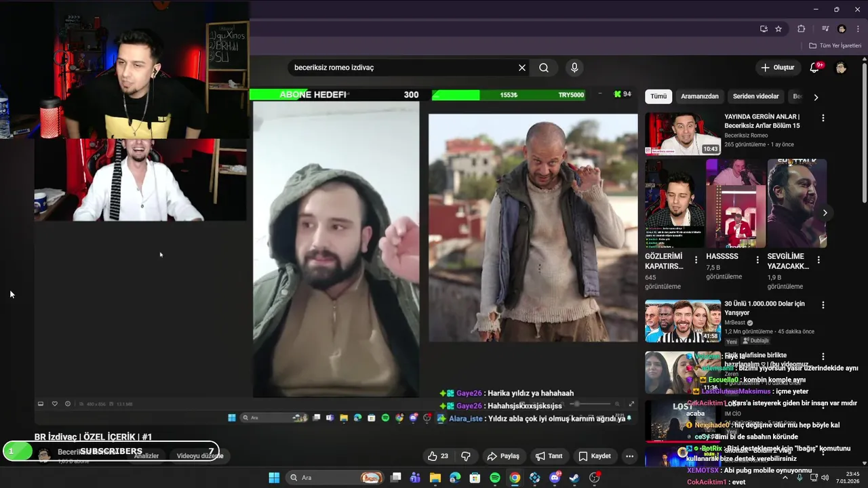Click the Analizler button
The height and width of the screenshot is (488, 868).
click(x=146, y=456)
